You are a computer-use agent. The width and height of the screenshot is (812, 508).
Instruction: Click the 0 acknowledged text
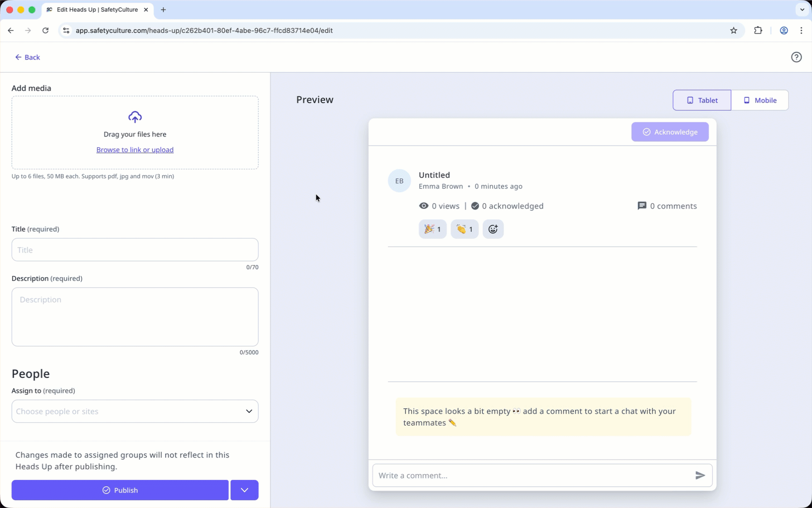pos(513,206)
